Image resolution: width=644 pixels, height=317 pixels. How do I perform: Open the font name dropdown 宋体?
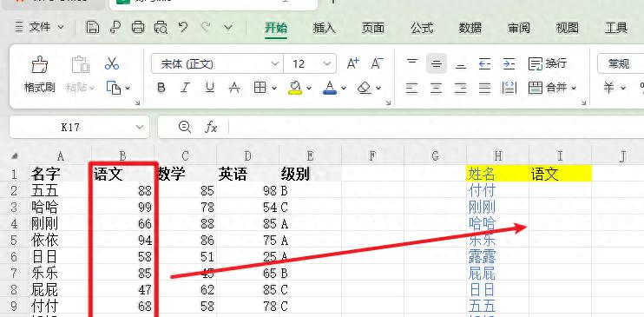pos(275,63)
